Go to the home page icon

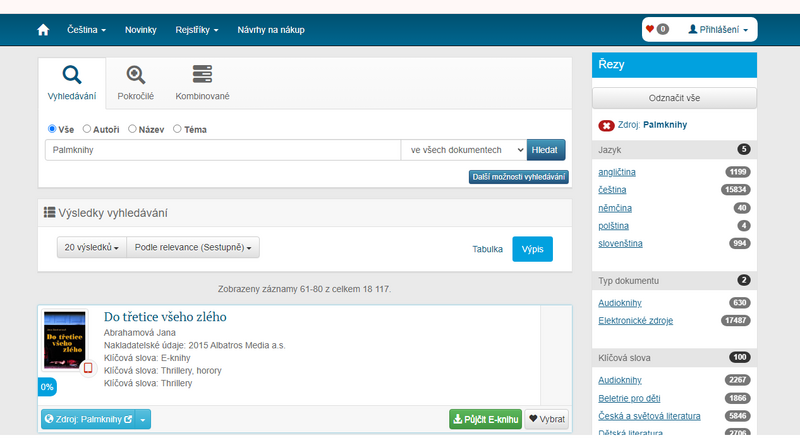(43, 30)
